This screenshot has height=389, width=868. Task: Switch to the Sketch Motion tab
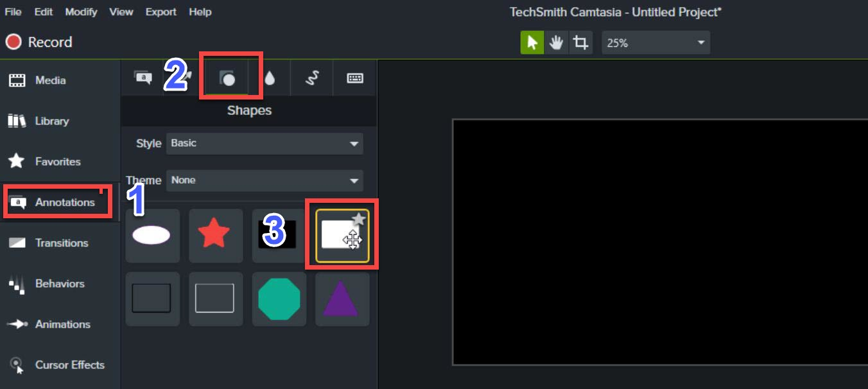point(312,78)
